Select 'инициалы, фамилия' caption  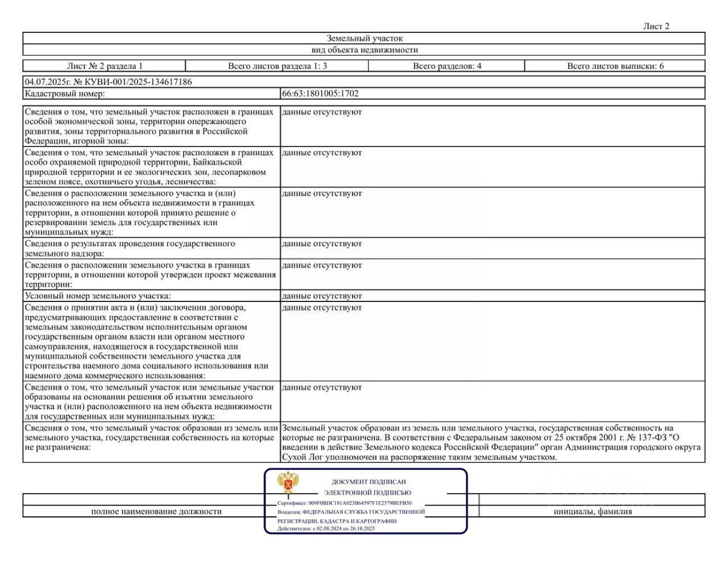(593, 512)
